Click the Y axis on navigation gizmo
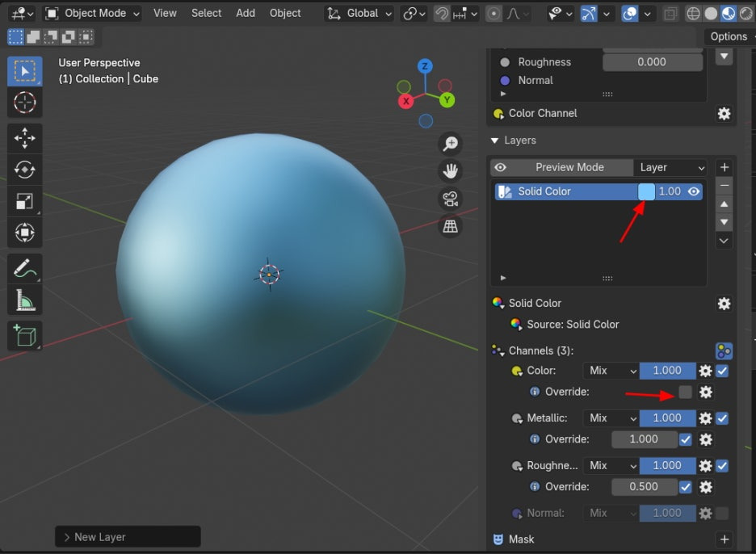The height and width of the screenshot is (554, 756). tap(447, 100)
